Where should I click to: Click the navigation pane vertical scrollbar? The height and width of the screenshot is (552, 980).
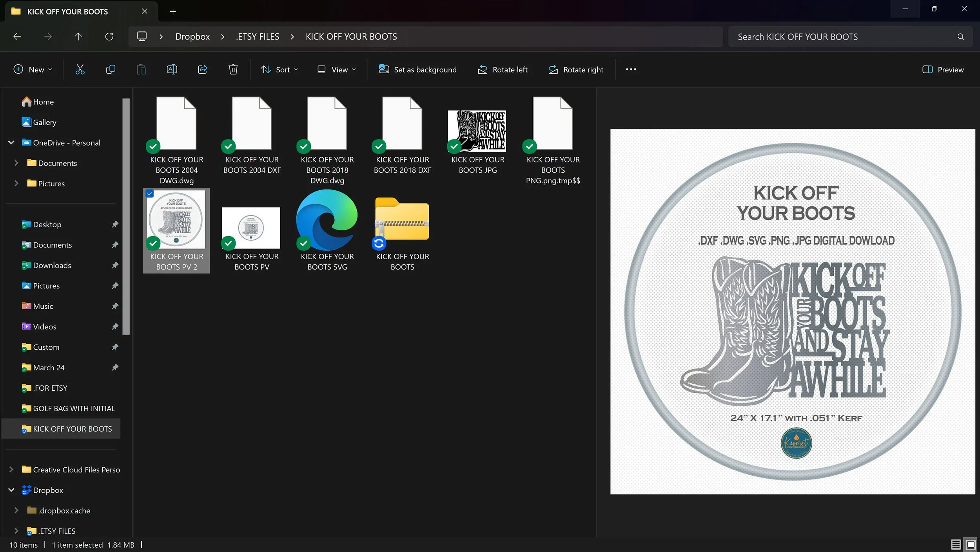click(126, 216)
